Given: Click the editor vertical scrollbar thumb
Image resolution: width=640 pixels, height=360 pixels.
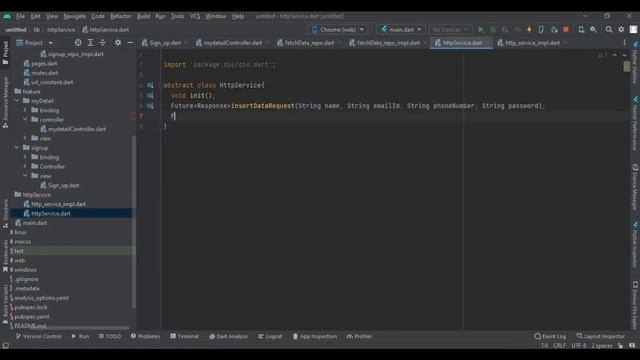Looking at the screenshot, I should coord(627,67).
